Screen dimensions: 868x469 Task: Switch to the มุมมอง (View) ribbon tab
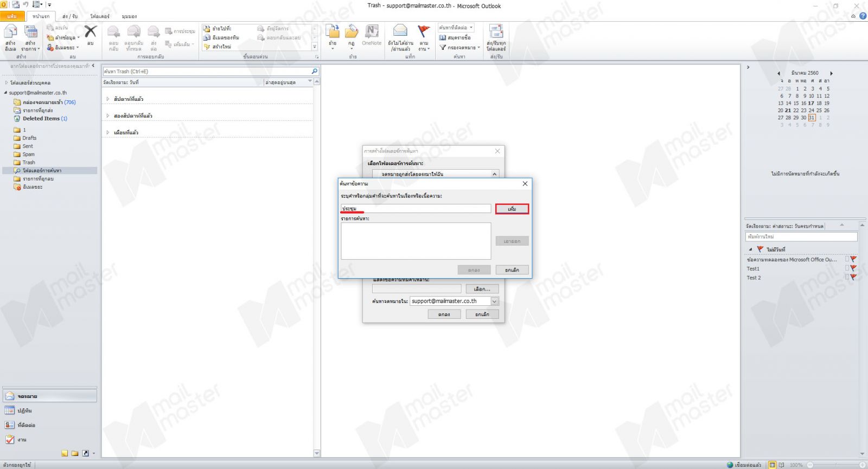tap(130, 16)
